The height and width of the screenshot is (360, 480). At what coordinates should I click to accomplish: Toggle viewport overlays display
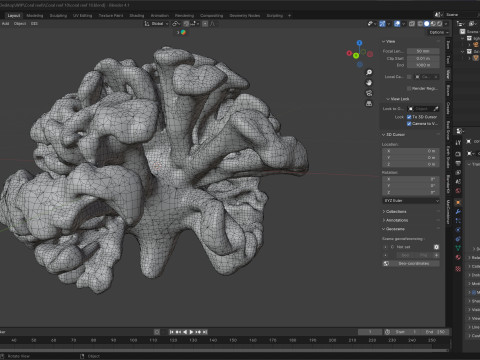397,24
